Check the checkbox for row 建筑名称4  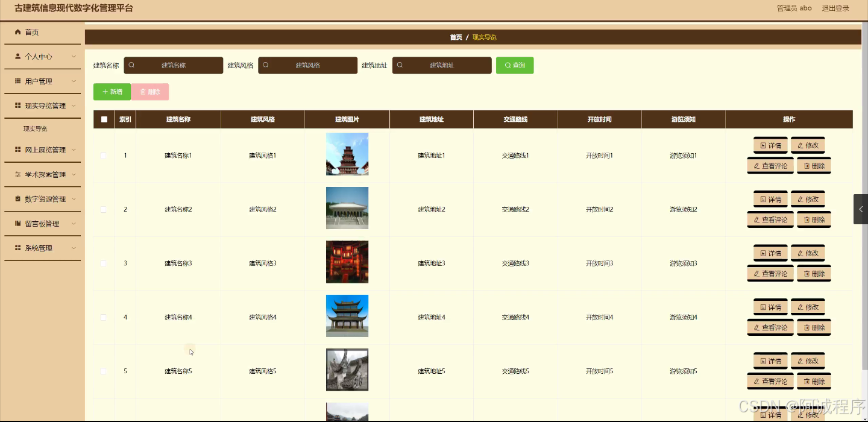[x=104, y=317]
